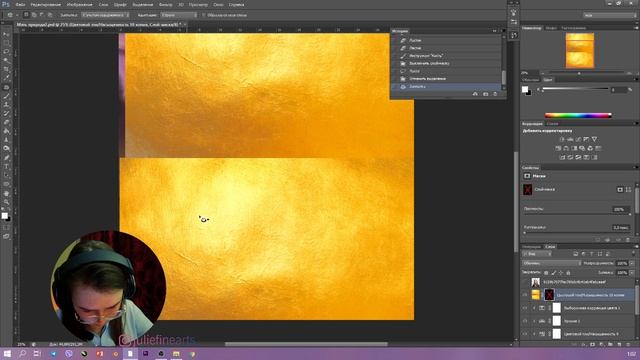640x360 pixels.
Task: Create new snapshot in History panel
Action: [x=485, y=94]
